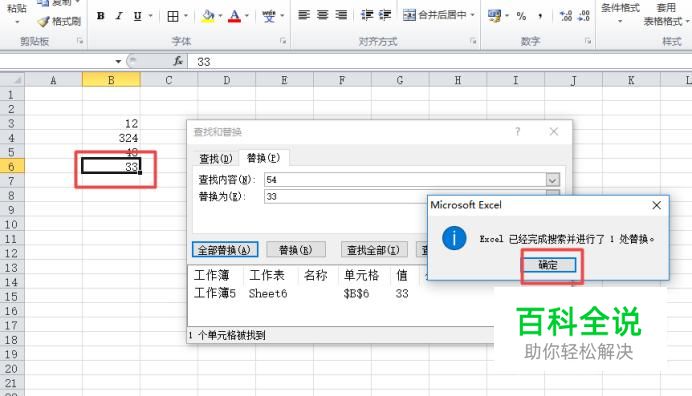Screen dimensions: 692x396
Task: Click the help question mark in Find dialog
Action: [x=517, y=132]
